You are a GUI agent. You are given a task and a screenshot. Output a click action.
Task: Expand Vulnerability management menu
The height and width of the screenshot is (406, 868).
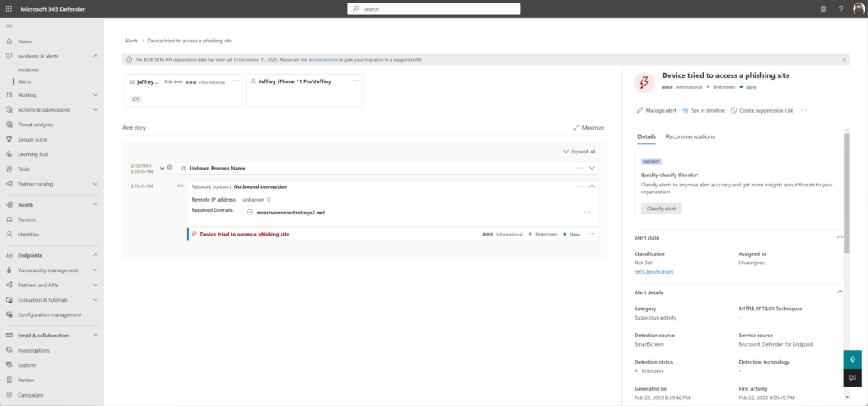(x=96, y=270)
